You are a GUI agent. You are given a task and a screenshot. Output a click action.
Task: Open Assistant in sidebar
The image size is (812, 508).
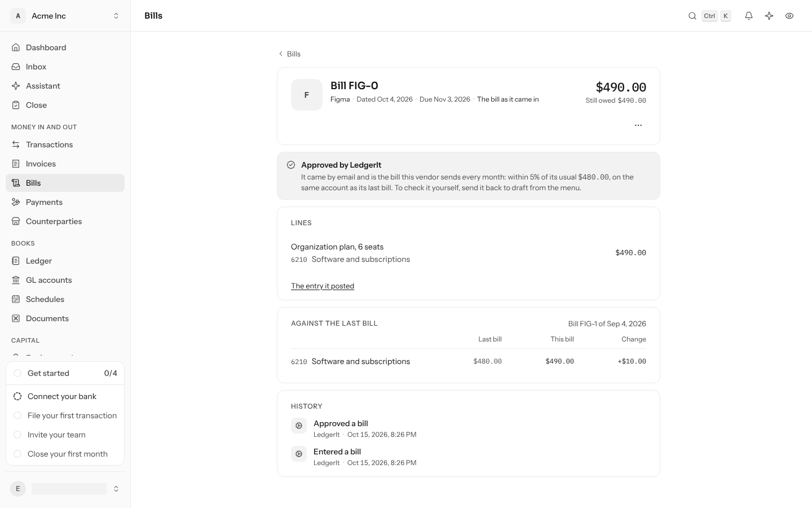(65, 86)
